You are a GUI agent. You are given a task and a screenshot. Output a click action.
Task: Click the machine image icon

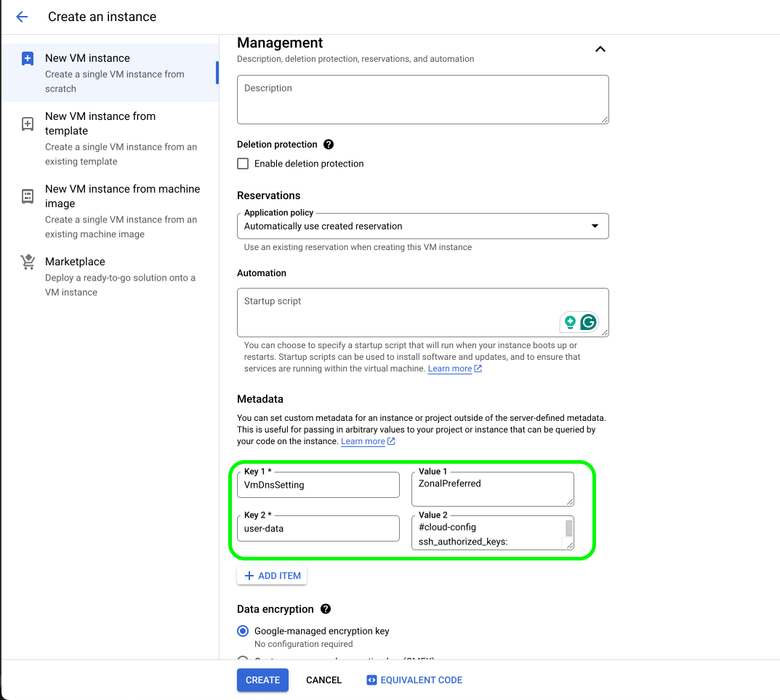pos(28,196)
